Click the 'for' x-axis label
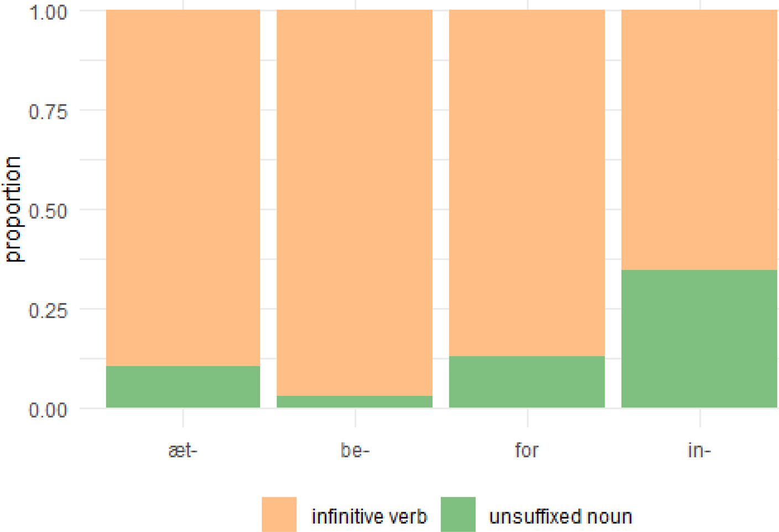Viewport: 779px width, 532px height. tap(527, 450)
